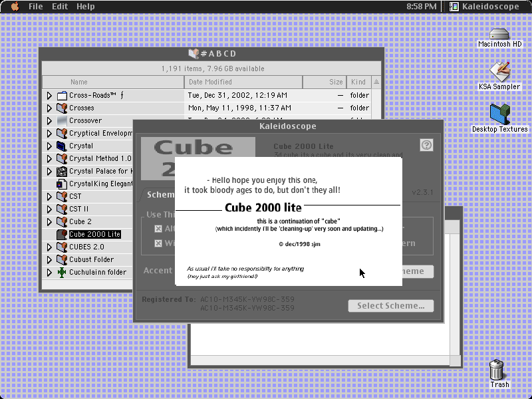Expand the Crystal disclosure triangle

[49, 146]
